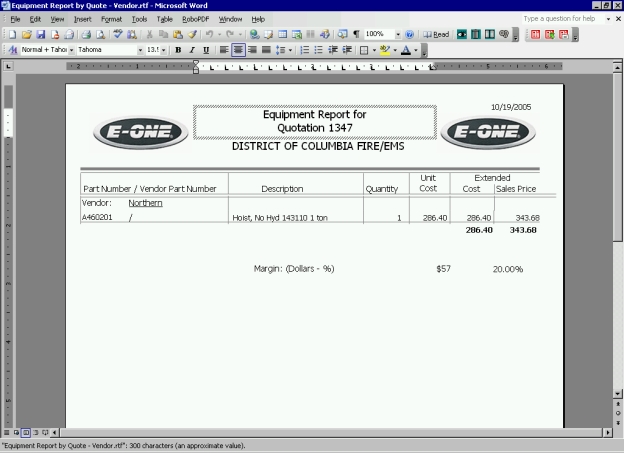Save the document with floppy icon
The width and height of the screenshot is (624, 453).
point(41,35)
